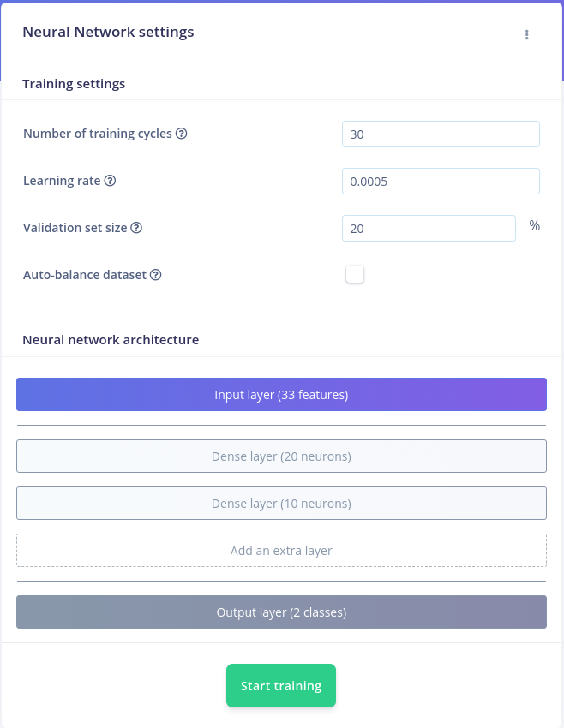Viewport: 564px width, 728px height.
Task: Enable the Auto-balance dataset checkbox
Action: 355,274
